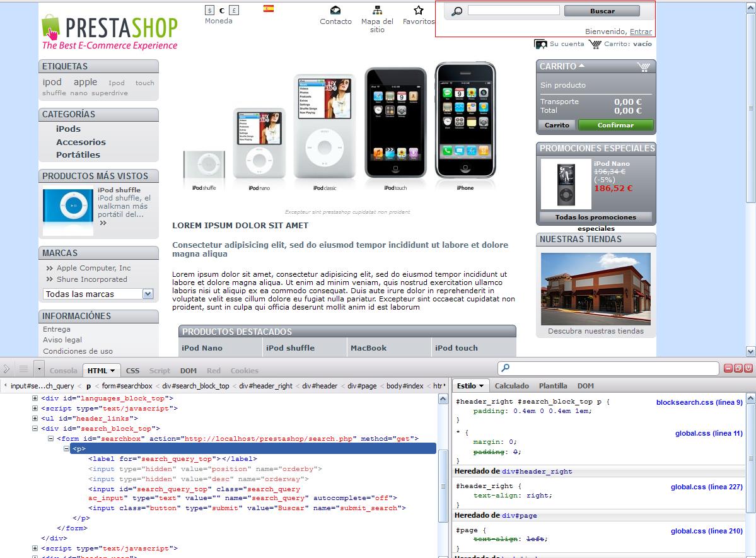Select the pound currency icon

point(234,10)
